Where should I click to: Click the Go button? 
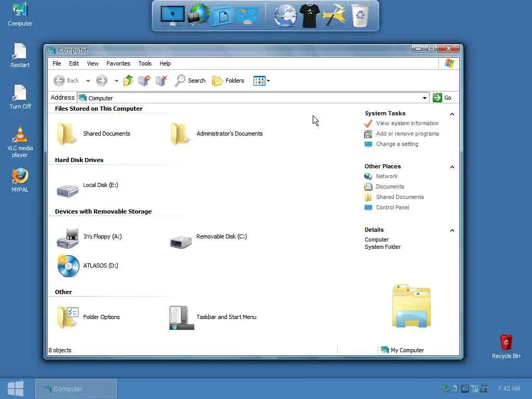[x=442, y=98]
